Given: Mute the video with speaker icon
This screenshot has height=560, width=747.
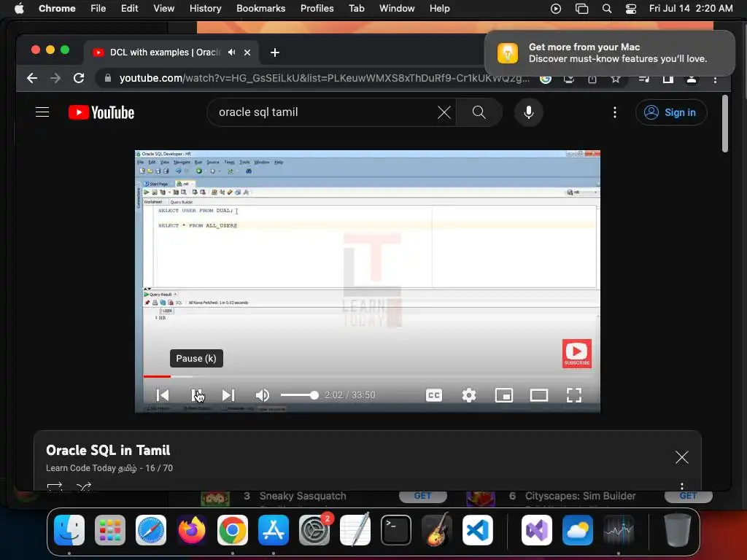Looking at the screenshot, I should tap(262, 394).
